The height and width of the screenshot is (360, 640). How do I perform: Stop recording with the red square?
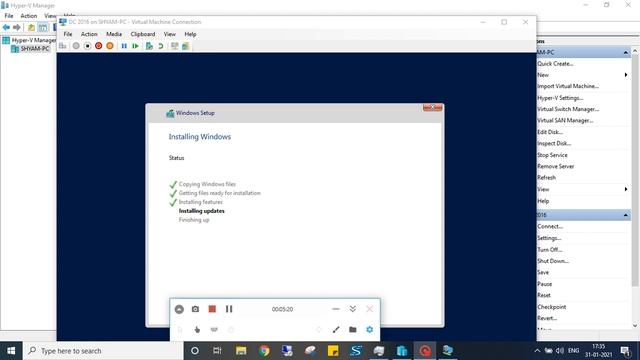[x=212, y=309]
